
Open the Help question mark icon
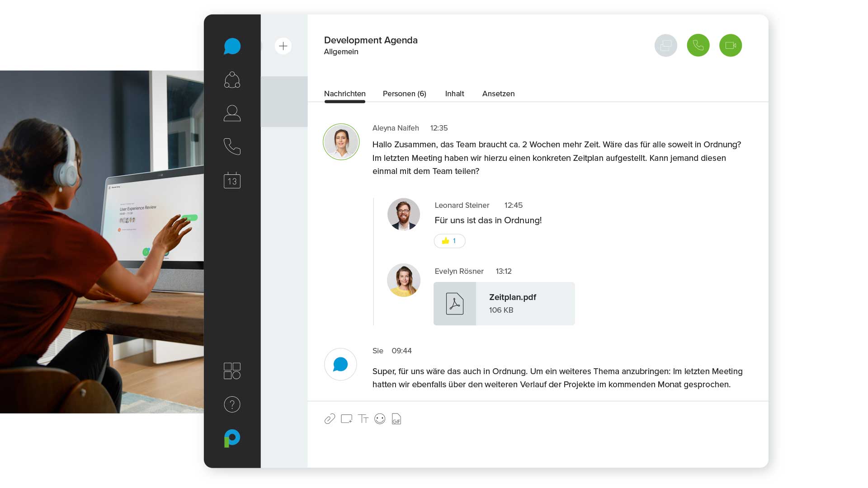(x=232, y=404)
